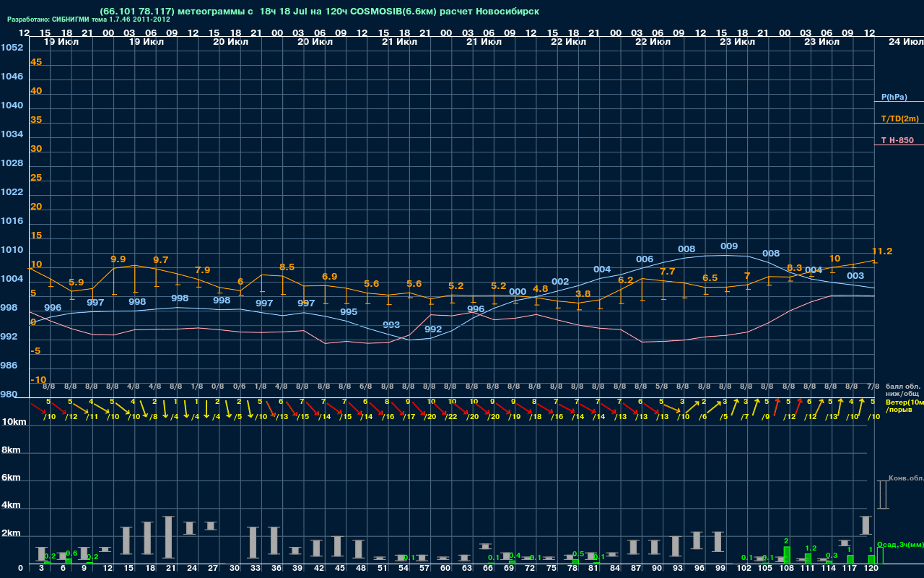Click the 1.2 precipitation value
Image resolution: width=924 pixels, height=578 pixels.
point(810,548)
